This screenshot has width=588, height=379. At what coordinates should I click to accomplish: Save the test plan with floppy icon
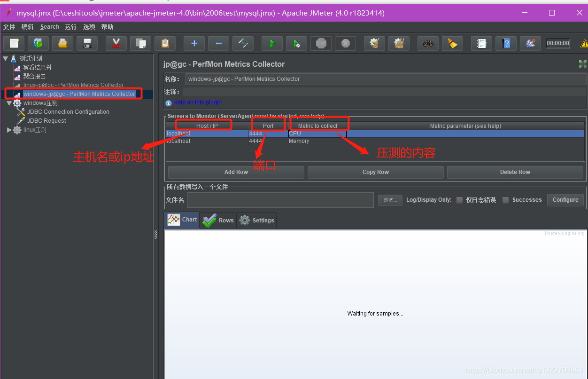pos(87,43)
